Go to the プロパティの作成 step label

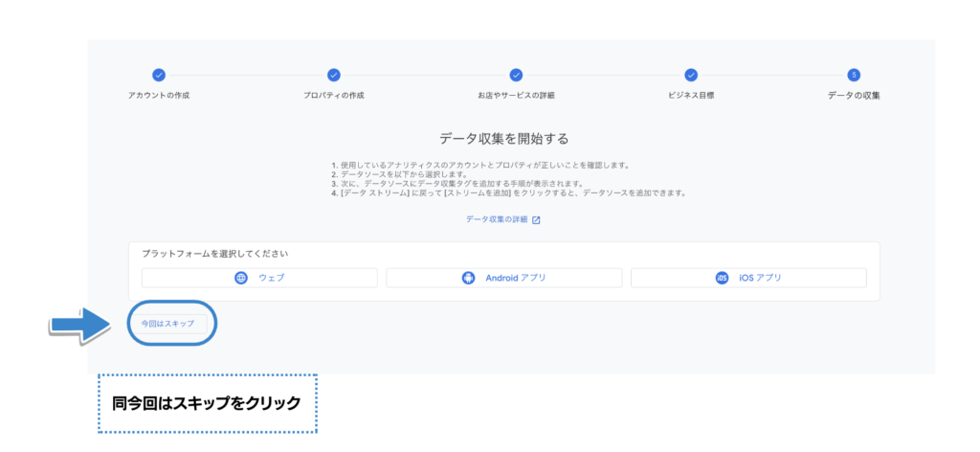click(x=333, y=96)
